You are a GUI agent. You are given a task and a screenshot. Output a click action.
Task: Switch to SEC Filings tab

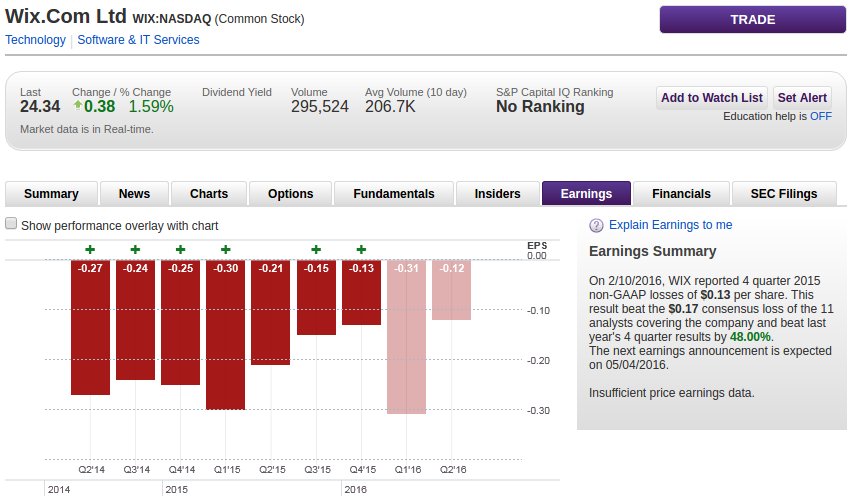784,194
